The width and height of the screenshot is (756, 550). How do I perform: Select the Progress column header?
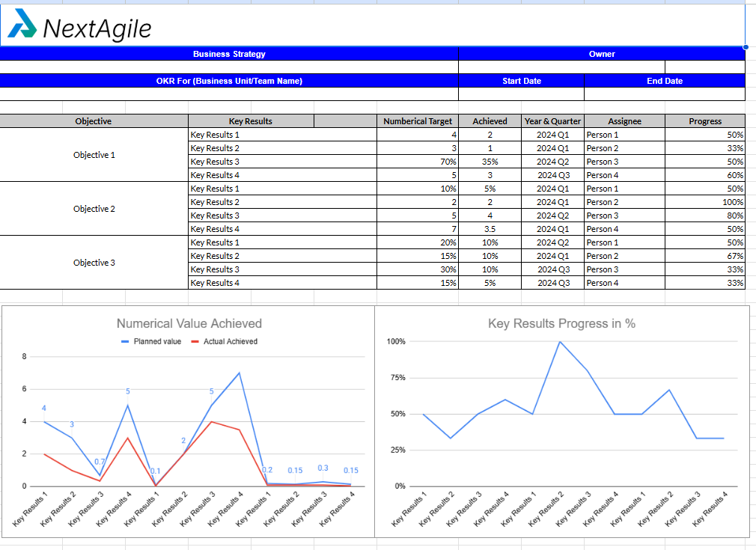704,120
